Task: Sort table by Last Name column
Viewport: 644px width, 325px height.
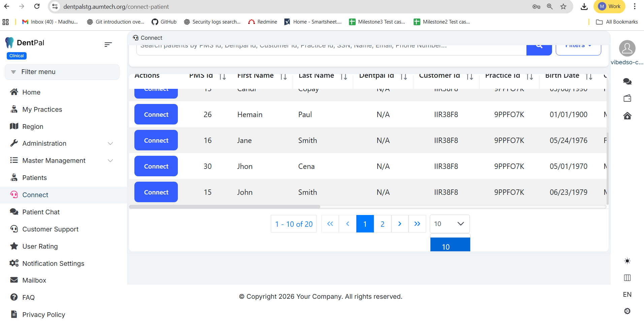Action: 344,77
